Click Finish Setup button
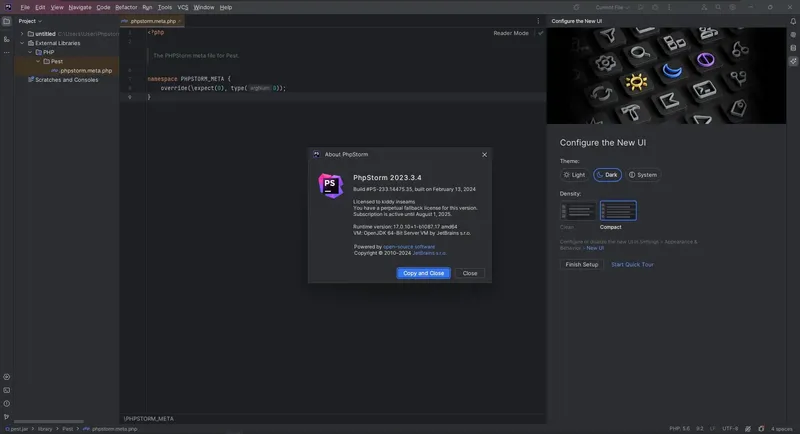Viewport: 800px width, 434px height. tap(582, 265)
